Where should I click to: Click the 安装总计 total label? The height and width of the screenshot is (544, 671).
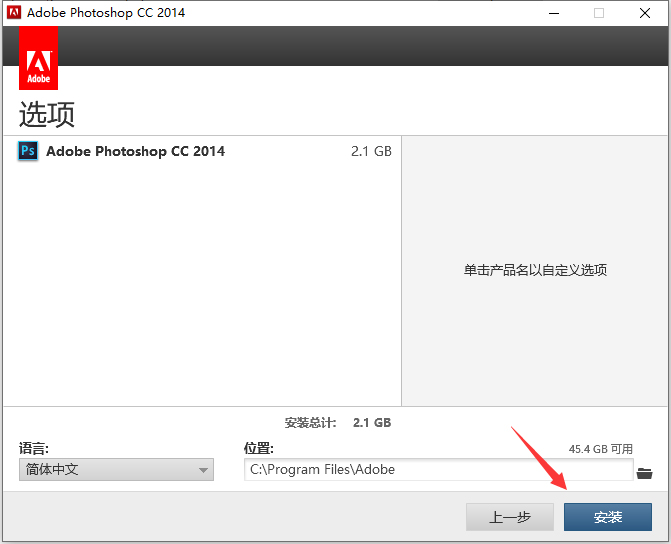311,423
